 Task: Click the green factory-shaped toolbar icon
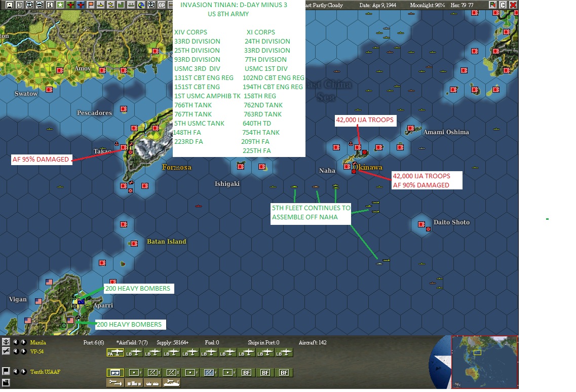[121, 5]
